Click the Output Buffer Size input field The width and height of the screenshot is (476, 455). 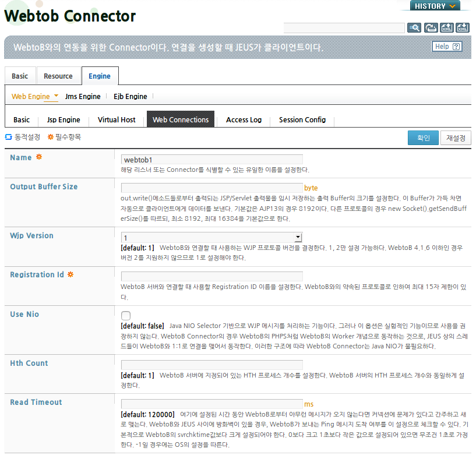[212, 188]
